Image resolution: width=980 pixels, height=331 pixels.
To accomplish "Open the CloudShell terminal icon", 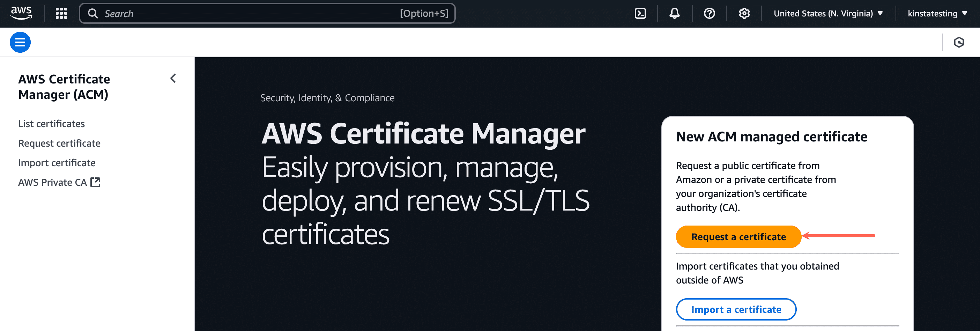I will point(640,13).
